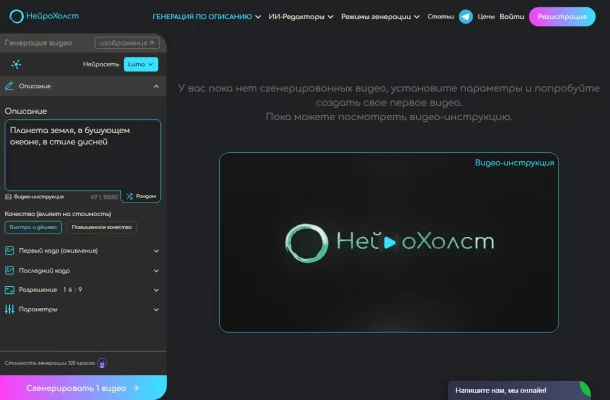This screenshot has height=400, width=610.
Task: Open ИИ-Редакторы menu
Action: pos(301,17)
